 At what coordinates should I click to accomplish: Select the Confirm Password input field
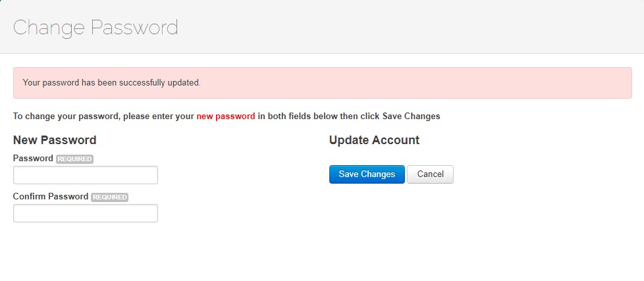pyautogui.click(x=86, y=213)
